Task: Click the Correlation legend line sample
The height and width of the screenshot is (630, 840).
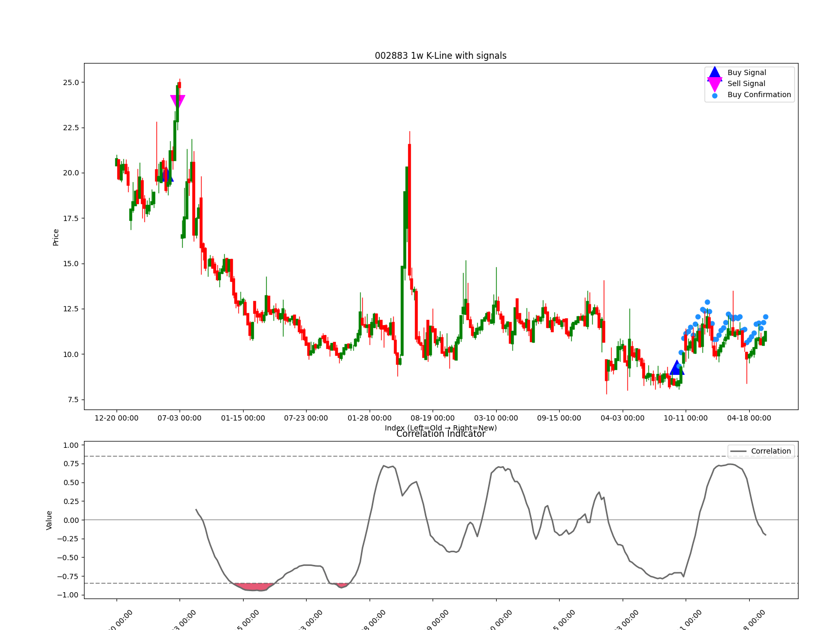Action: pos(739,451)
